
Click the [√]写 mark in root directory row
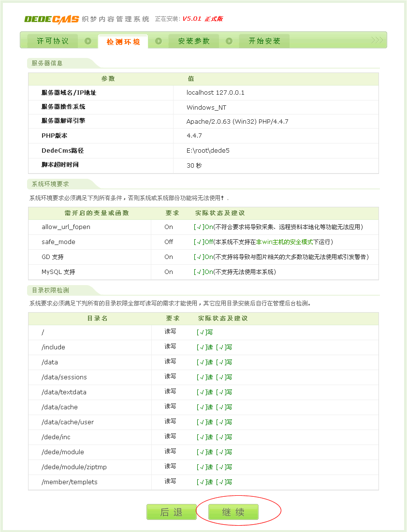(x=204, y=332)
